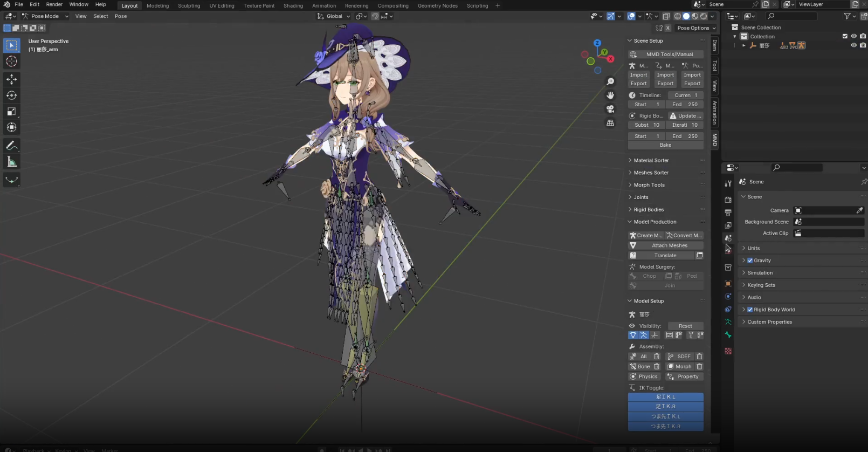Toggle Collection exclude checkbox in outliner
The image size is (868, 452).
tap(845, 36)
